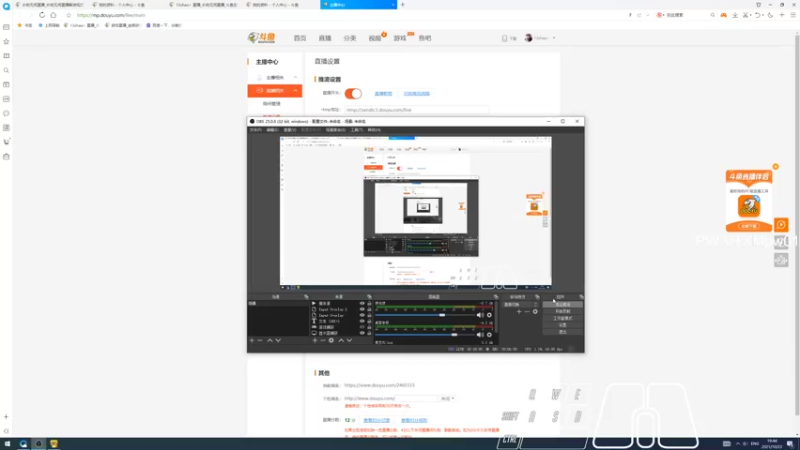Switch to OBS from the Windows taskbar
Screen dimensions: 800x450
pyautogui.click(x=38, y=444)
